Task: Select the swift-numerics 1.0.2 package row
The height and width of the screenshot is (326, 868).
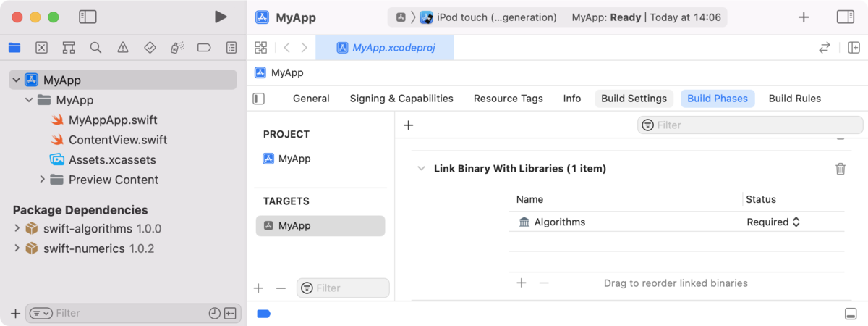Action: pos(123,248)
